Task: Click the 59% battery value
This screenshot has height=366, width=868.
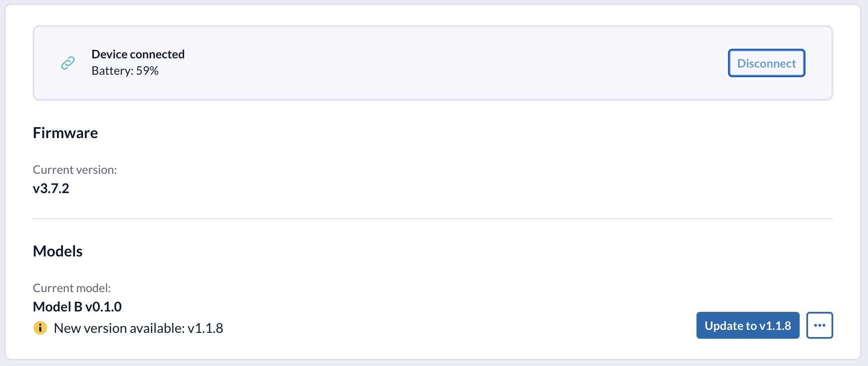Action: 147,71
